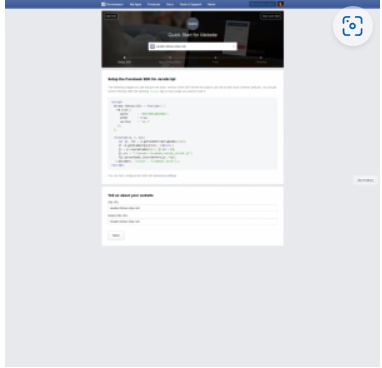This screenshot has height=368, width=382.
Task: Open My Apps in top navigation
Action: 136,4
